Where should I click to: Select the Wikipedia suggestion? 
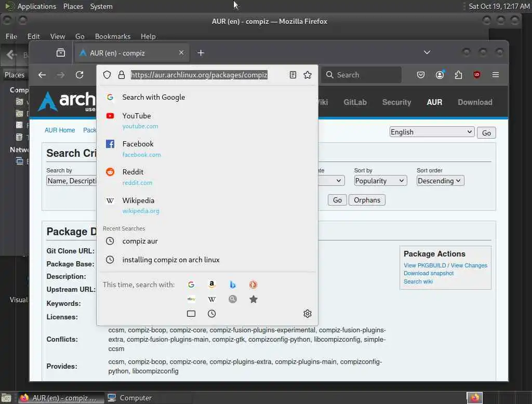[x=207, y=205]
